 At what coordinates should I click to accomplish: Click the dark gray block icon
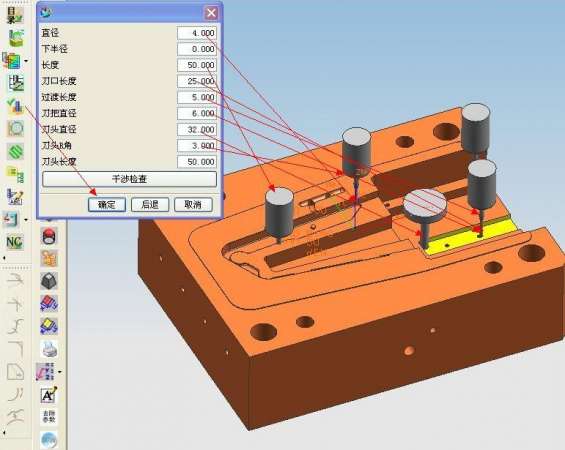pyautogui.click(x=49, y=281)
